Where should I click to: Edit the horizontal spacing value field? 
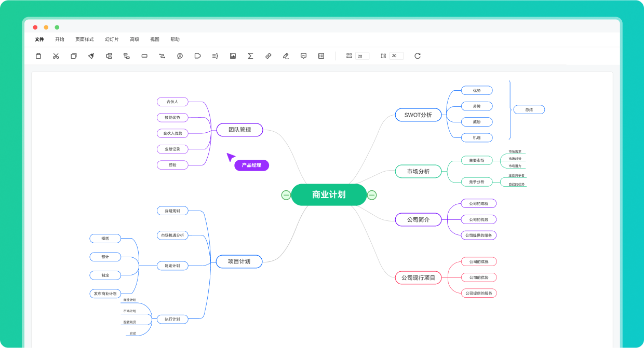click(362, 55)
